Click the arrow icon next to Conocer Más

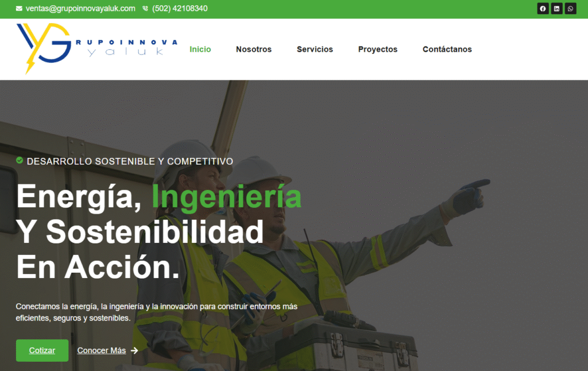point(134,350)
